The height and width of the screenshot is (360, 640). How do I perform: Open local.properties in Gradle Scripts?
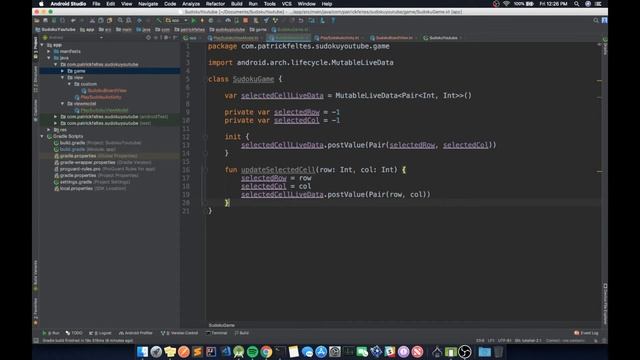click(90, 189)
